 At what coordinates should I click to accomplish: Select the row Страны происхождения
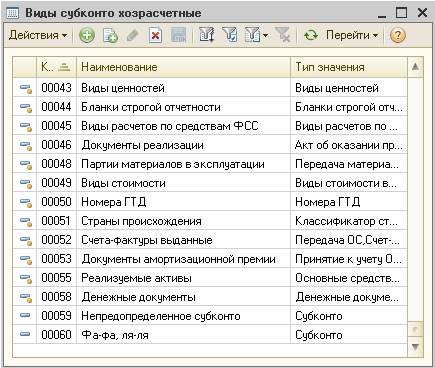click(x=210, y=221)
